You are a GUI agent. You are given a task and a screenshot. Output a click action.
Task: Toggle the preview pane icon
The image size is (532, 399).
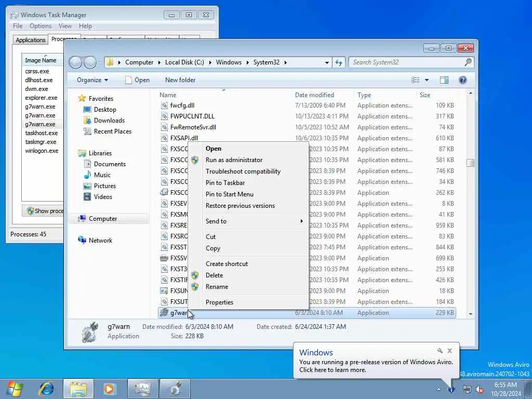pos(444,80)
